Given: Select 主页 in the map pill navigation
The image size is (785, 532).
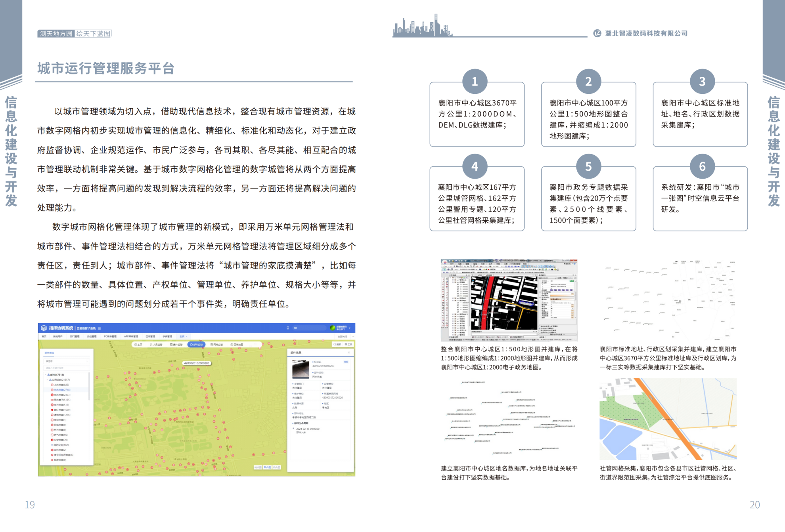Looking at the screenshot, I should tap(138, 345).
